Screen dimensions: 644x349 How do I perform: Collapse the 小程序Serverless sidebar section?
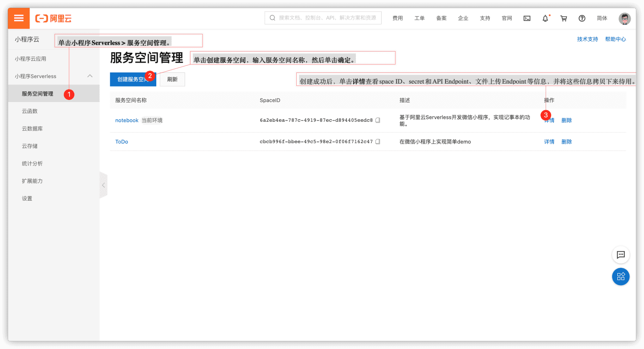pos(90,76)
